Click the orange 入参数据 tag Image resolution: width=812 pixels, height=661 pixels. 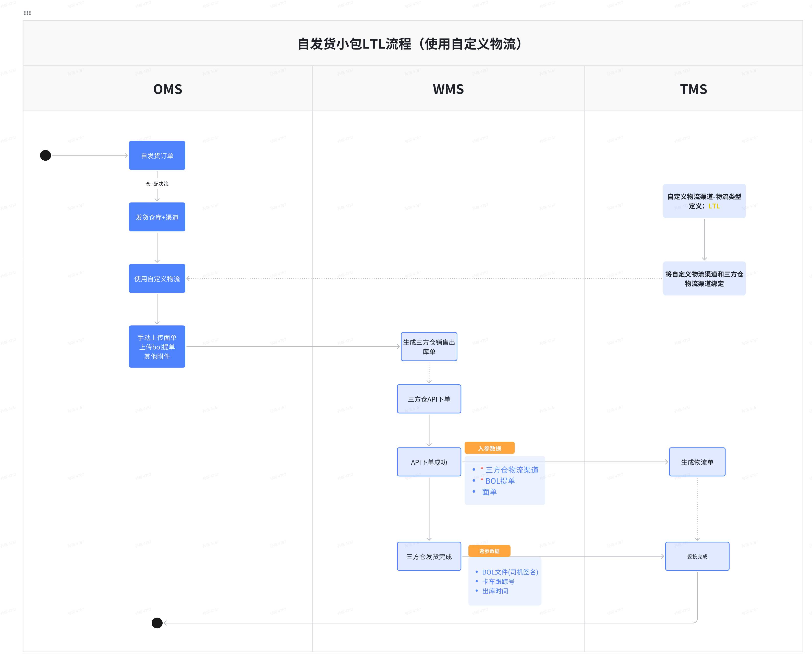489,448
